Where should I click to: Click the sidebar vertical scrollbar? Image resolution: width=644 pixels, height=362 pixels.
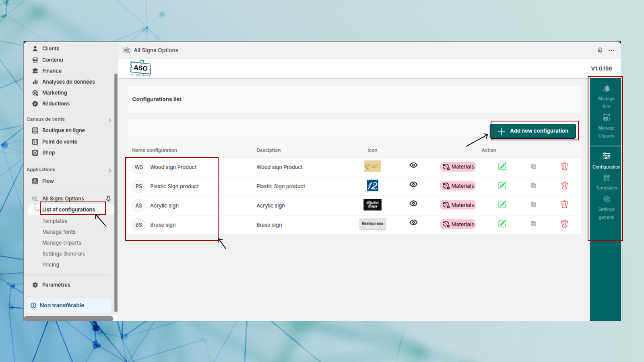coord(116,193)
